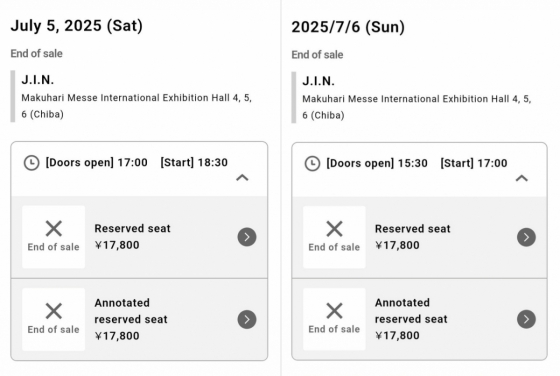Click the clock icon beside Doors open 17:00
Image resolution: width=560 pixels, height=376 pixels.
pyautogui.click(x=31, y=163)
